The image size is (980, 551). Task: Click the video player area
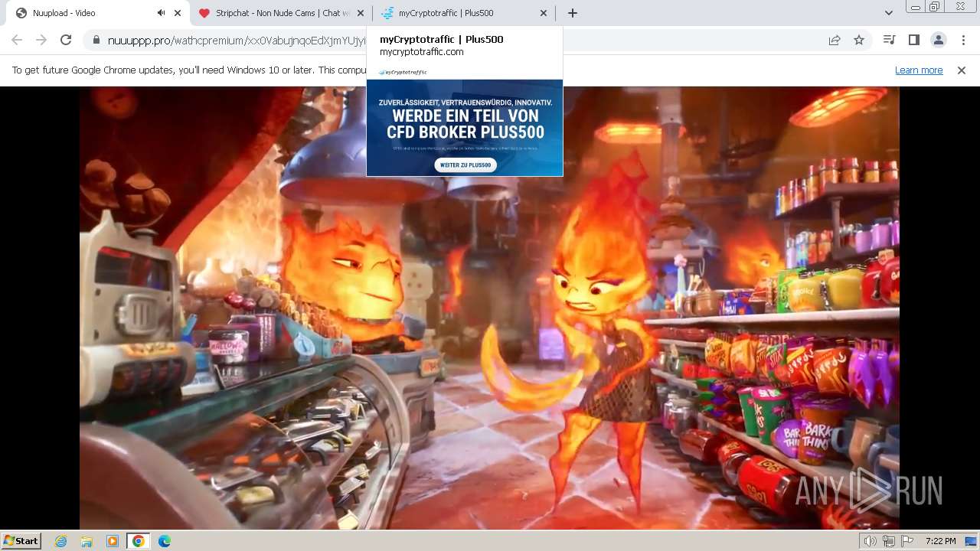click(x=489, y=308)
